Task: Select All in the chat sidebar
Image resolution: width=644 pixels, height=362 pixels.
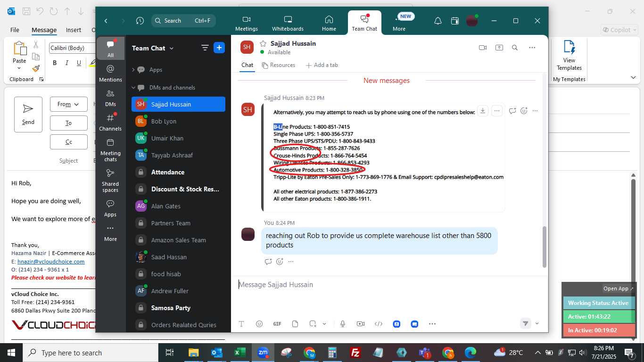Action: [110, 48]
